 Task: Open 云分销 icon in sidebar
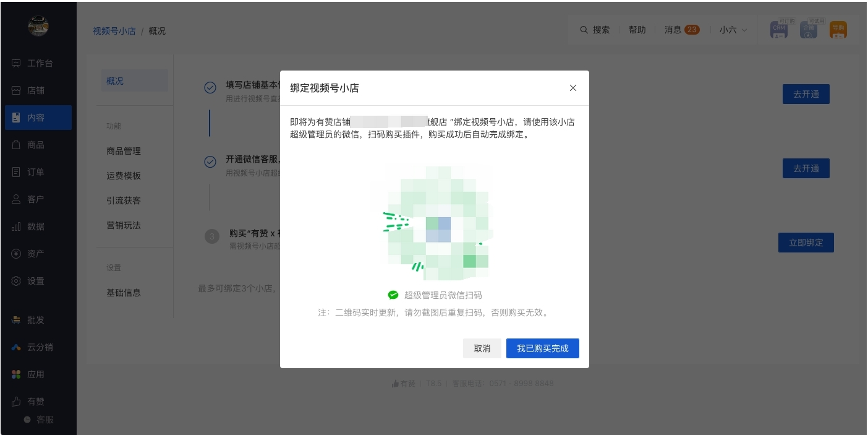pos(16,347)
